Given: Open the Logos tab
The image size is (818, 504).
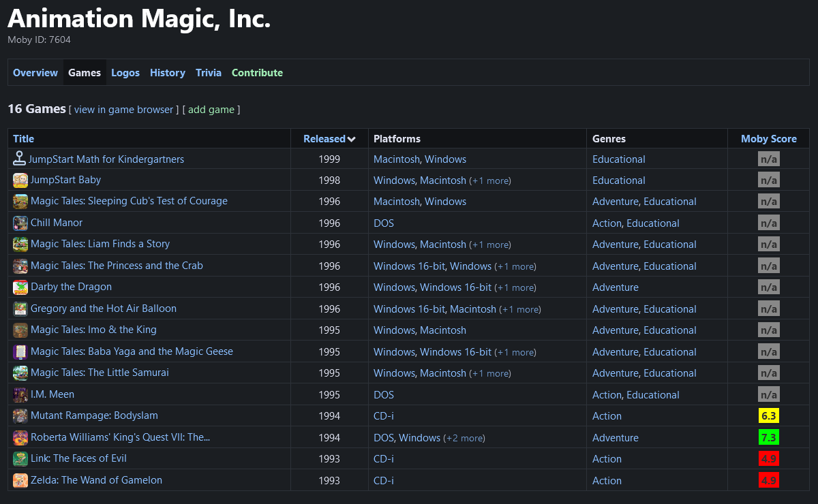Looking at the screenshot, I should (x=125, y=73).
